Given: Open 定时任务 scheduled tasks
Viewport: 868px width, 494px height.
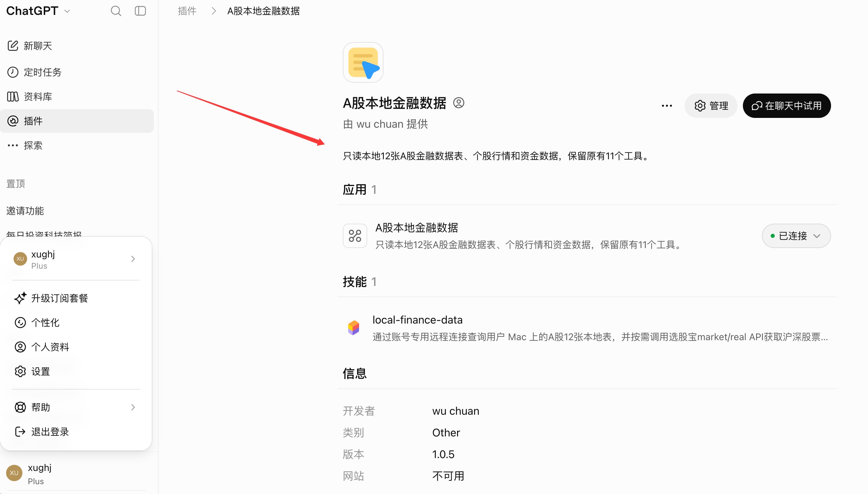Looking at the screenshot, I should (x=77, y=72).
